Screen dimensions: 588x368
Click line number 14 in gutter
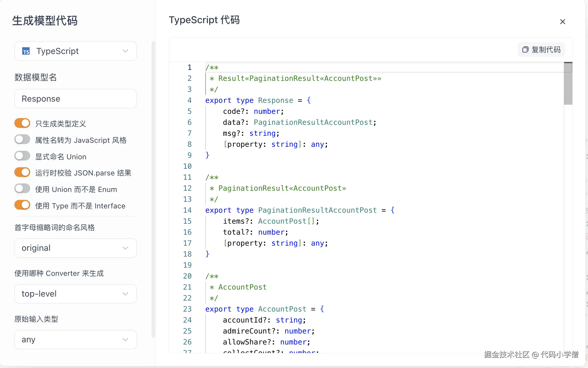(x=187, y=210)
